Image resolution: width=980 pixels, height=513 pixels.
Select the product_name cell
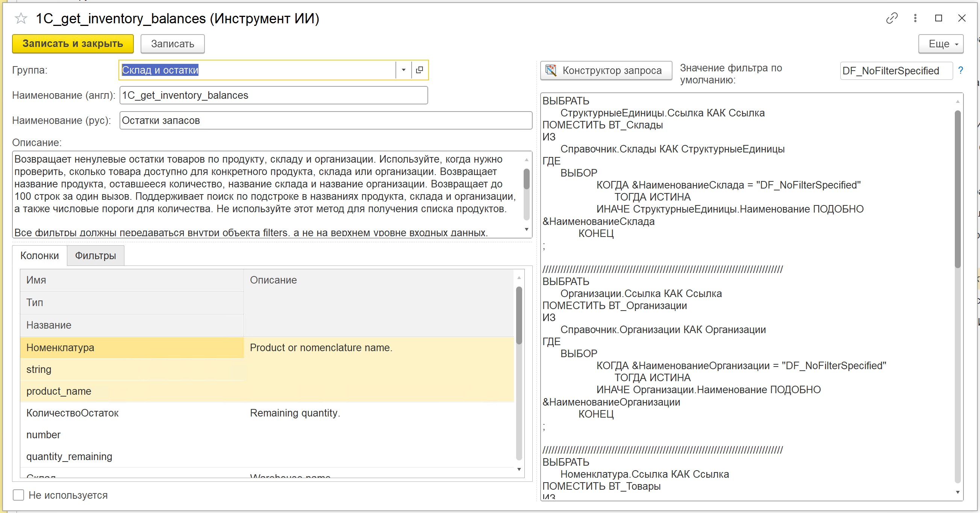(132, 391)
